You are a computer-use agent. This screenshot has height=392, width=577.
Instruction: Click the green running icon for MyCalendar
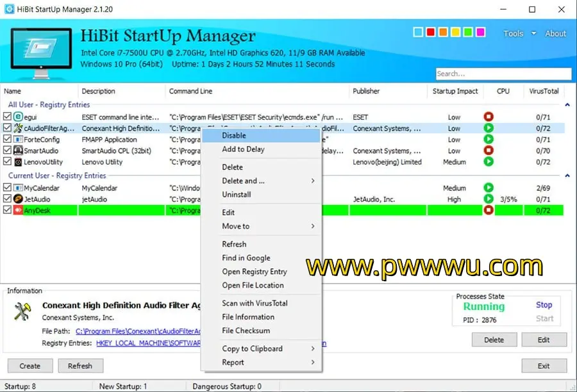coord(489,188)
